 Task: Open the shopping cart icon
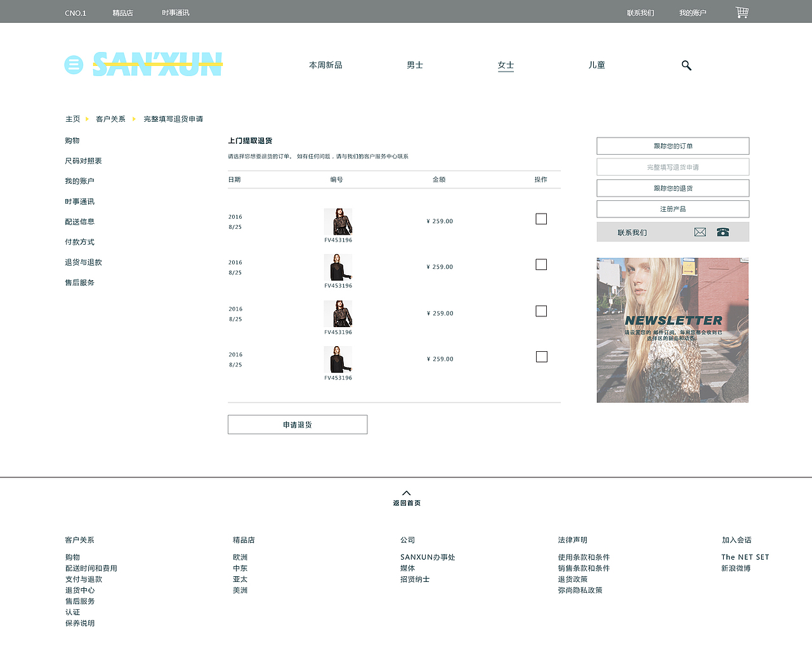click(x=742, y=12)
